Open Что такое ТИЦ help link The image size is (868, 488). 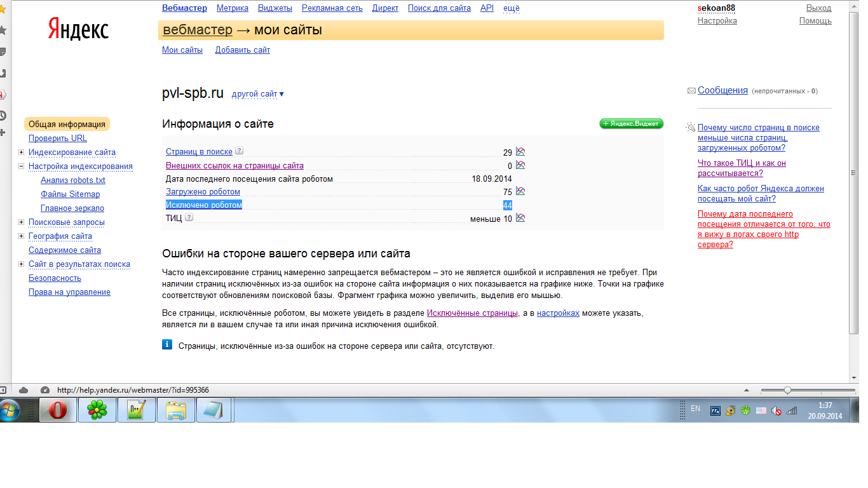[x=742, y=168]
